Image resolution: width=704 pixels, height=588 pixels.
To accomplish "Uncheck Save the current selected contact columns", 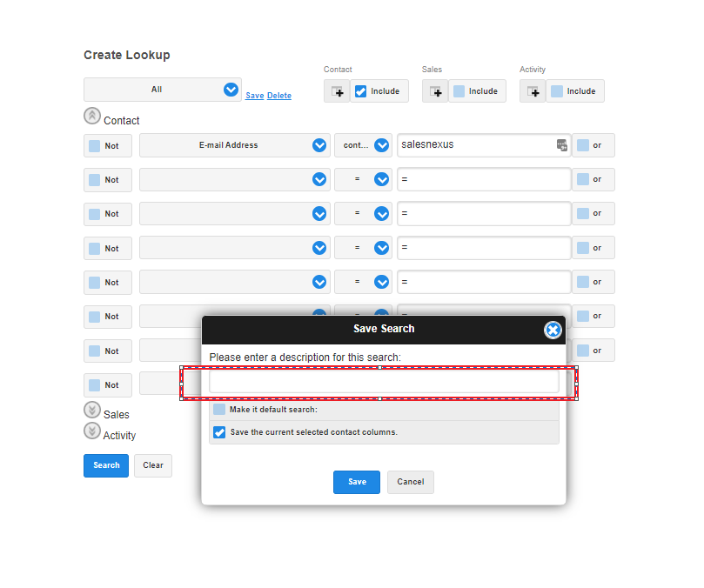I will [219, 432].
